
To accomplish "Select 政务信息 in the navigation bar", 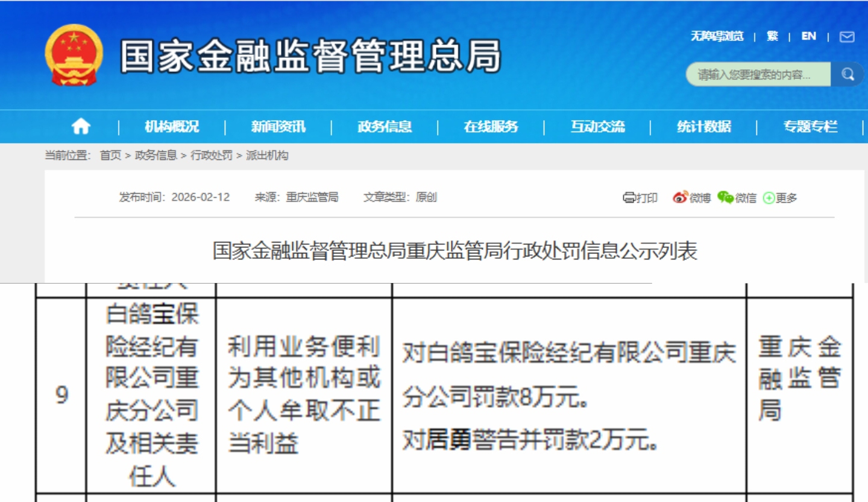I will 385,127.
